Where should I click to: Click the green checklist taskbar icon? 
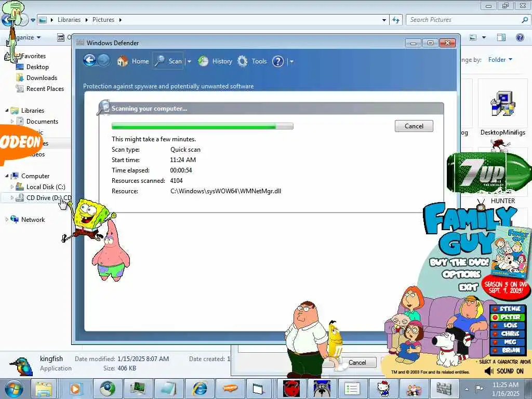coord(353,389)
